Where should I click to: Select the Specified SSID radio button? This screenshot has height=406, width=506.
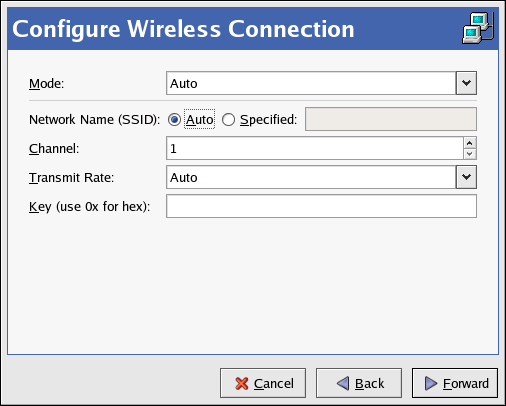click(228, 119)
